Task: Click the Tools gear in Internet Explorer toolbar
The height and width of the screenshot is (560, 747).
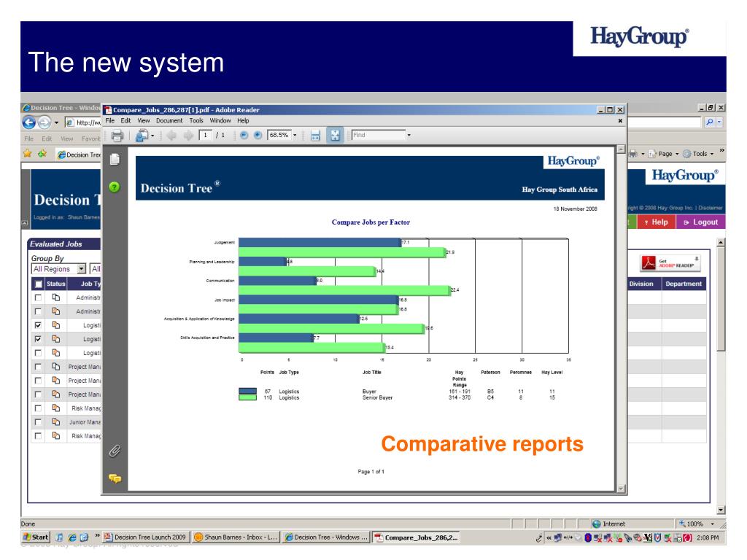Action: tap(687, 154)
